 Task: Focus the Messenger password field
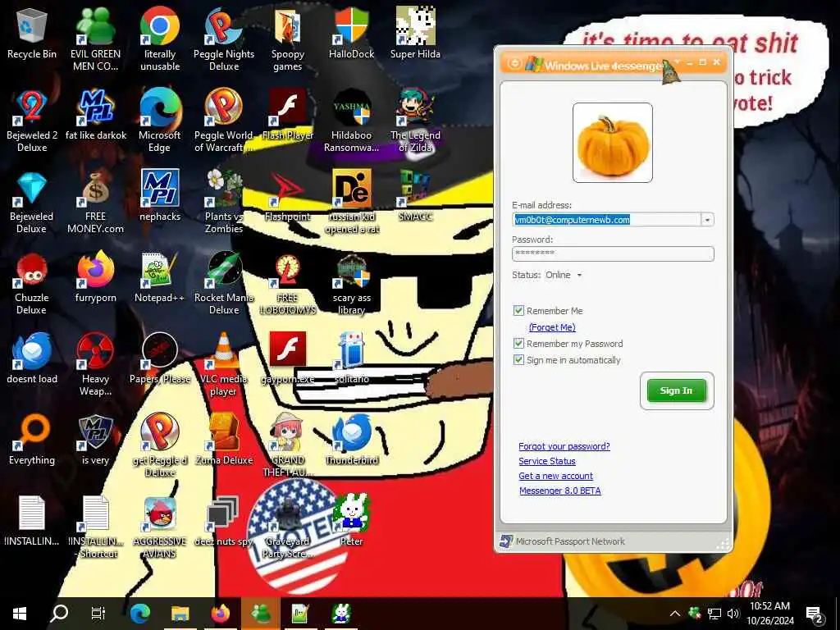(613, 253)
